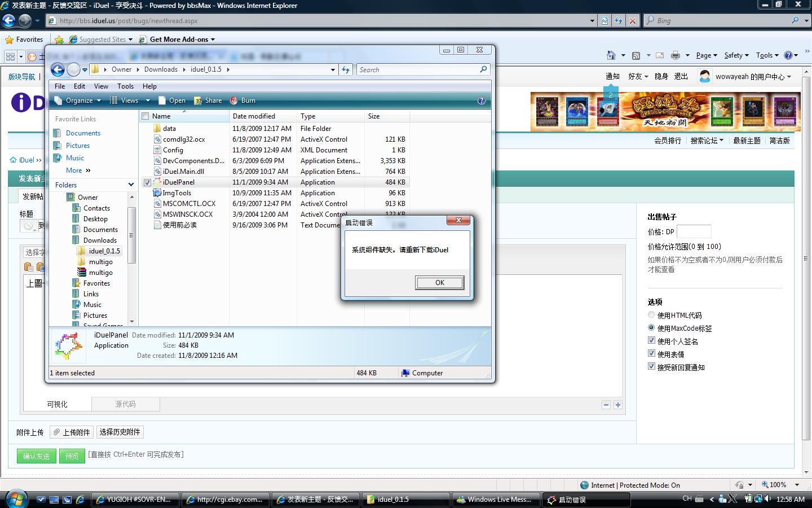Image resolution: width=812 pixels, height=508 pixels.
Task: Expand the Views dropdown arrow
Action: pos(148,100)
